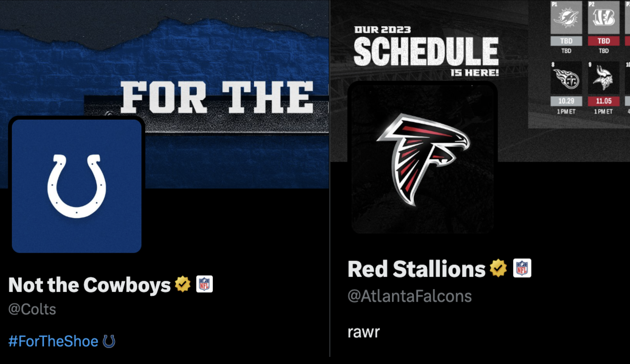The height and width of the screenshot is (364, 630).
Task: Select the @AtlantaFalcons handle
Action: pos(410,296)
